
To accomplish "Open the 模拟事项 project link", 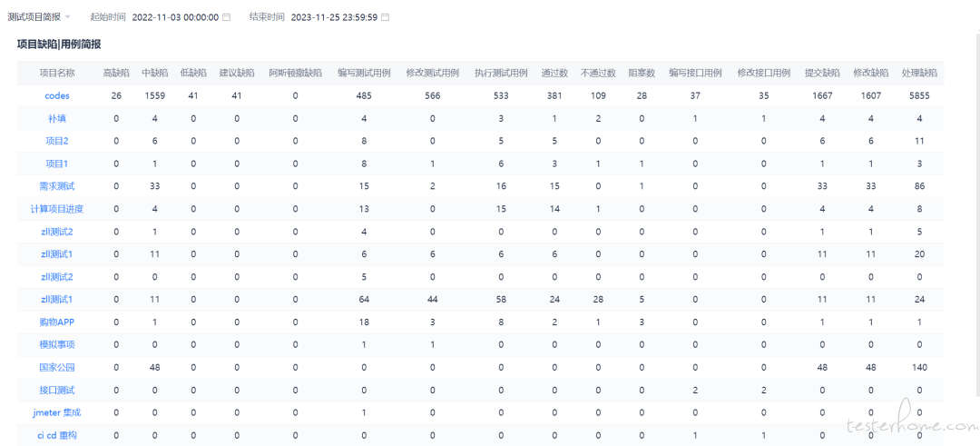I will pyautogui.click(x=57, y=344).
